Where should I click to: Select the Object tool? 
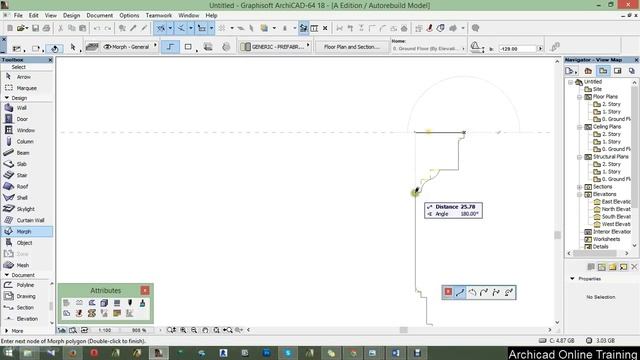pos(27,243)
